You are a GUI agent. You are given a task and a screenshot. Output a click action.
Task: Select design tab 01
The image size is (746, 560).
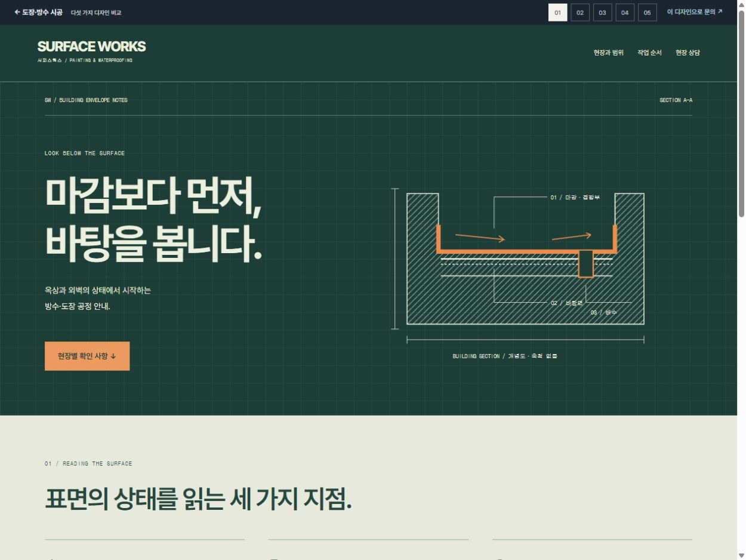click(x=557, y=13)
